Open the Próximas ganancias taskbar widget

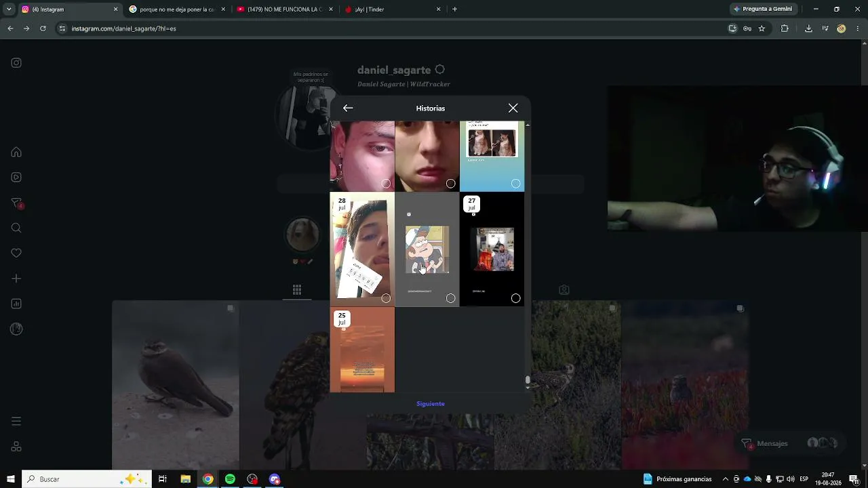pyautogui.click(x=677, y=479)
